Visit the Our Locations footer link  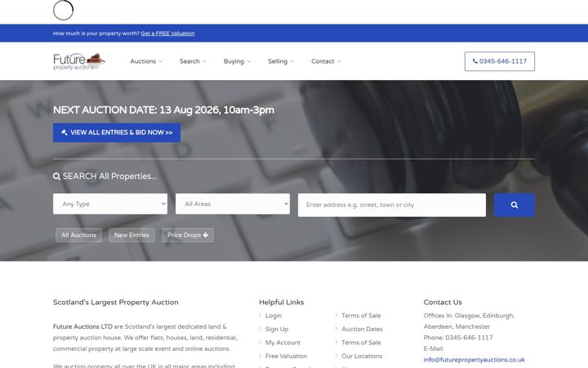pos(362,356)
